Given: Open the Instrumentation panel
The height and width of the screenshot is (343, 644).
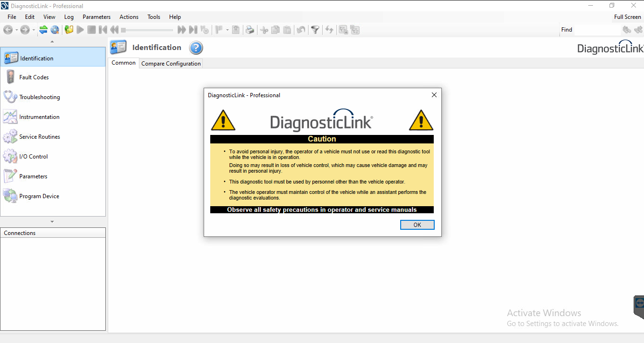Looking at the screenshot, I should point(53,117).
